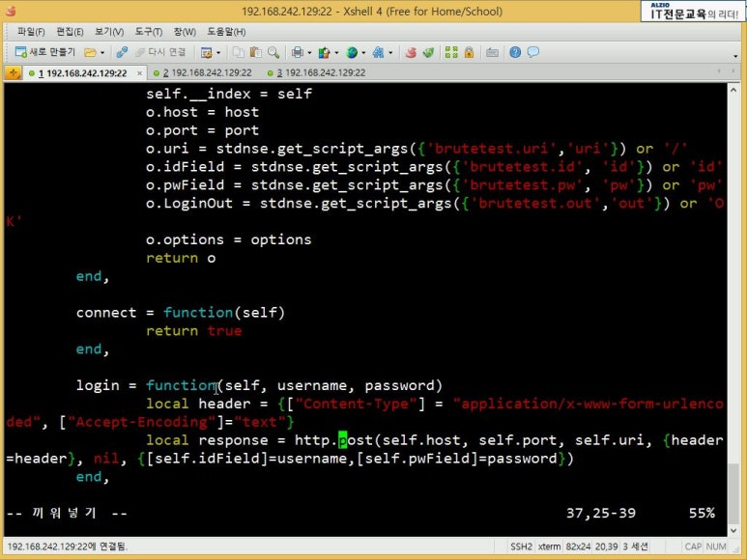Click the NUM indicator in status bar
The image size is (747, 560).
pyautogui.click(x=716, y=546)
